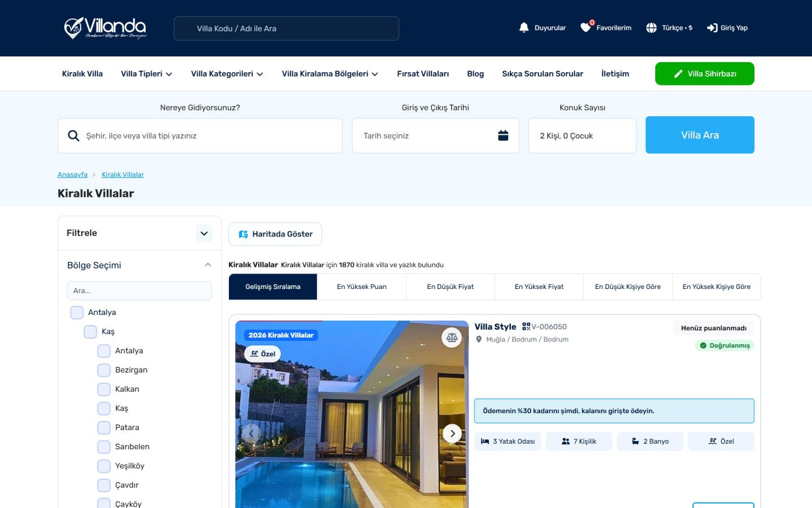Screen dimensions: 812x508
Task: Click the magnifier icon in location search
Action: (73, 135)
